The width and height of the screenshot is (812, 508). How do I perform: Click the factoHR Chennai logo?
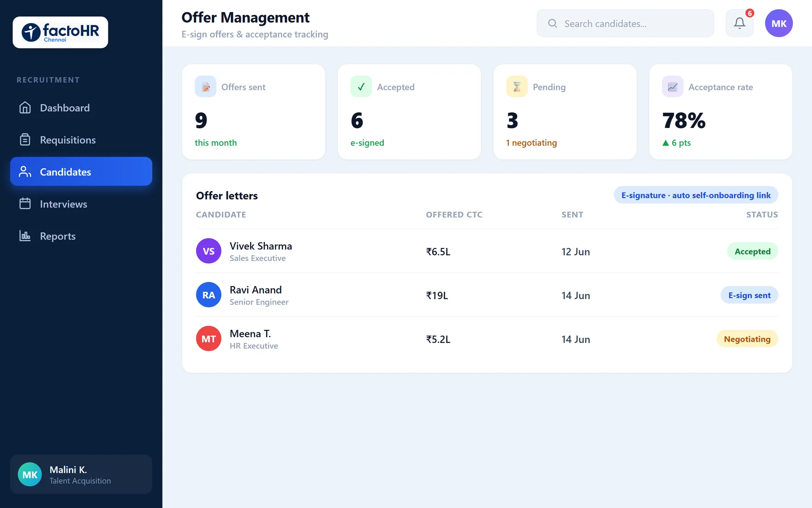(x=60, y=32)
